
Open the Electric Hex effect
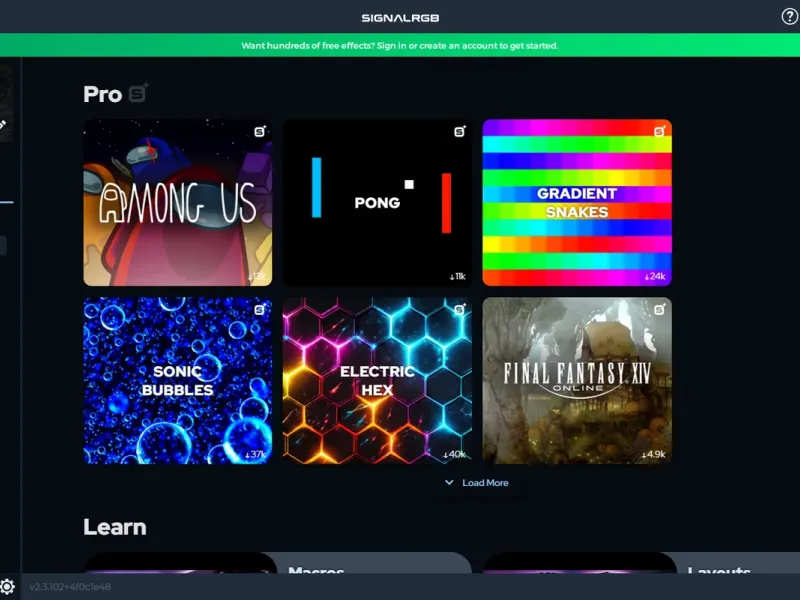377,381
